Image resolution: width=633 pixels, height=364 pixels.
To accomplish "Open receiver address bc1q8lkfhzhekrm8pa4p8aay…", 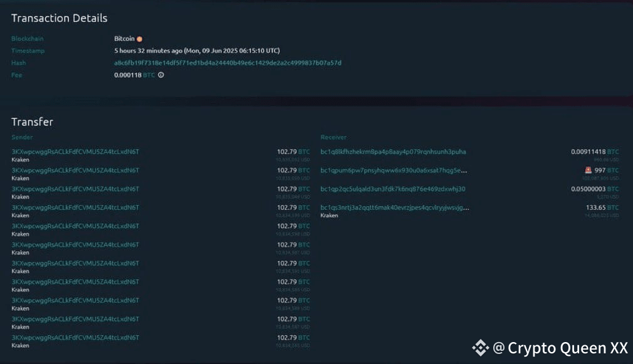I will click(x=393, y=152).
